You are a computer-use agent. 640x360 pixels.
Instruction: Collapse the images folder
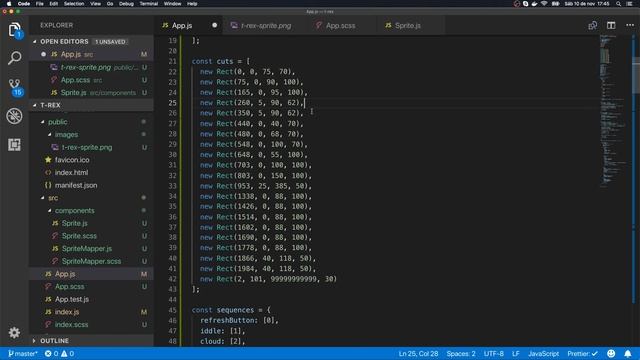click(49, 135)
